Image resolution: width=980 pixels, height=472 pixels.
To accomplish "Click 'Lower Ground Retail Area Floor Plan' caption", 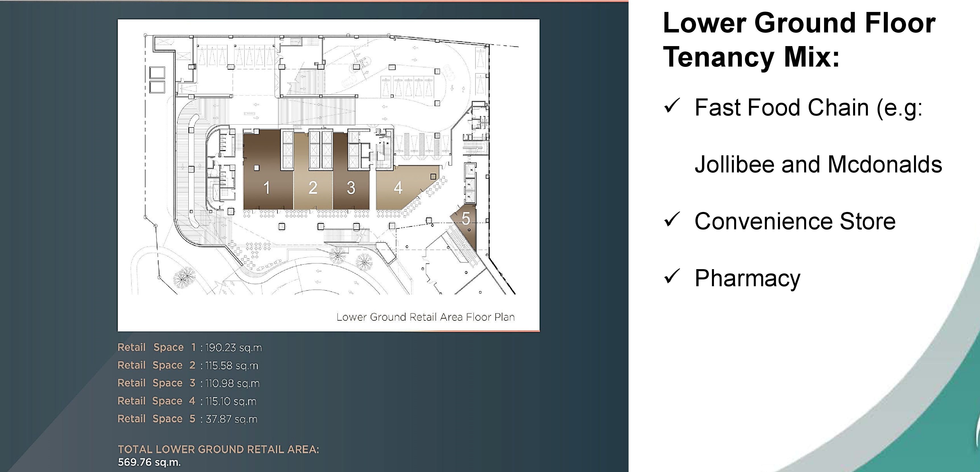I will [x=425, y=317].
